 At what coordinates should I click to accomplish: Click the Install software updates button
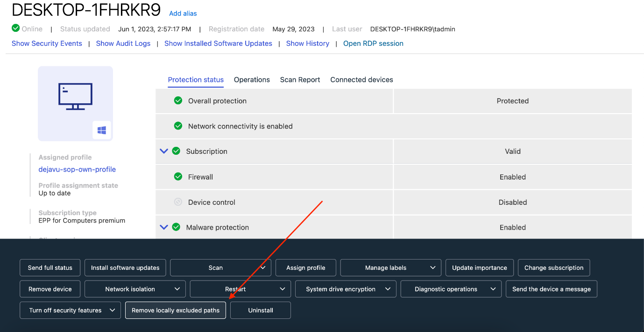125,268
